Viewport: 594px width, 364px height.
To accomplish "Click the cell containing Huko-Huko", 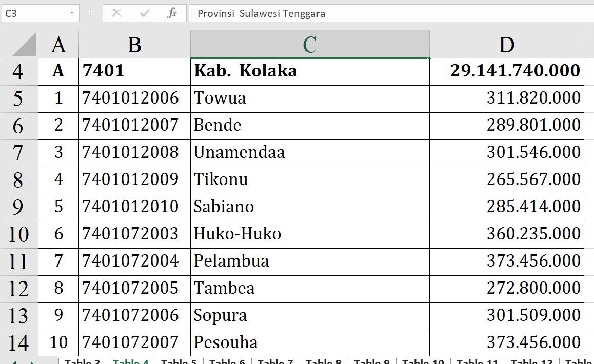I will pyautogui.click(x=309, y=234).
